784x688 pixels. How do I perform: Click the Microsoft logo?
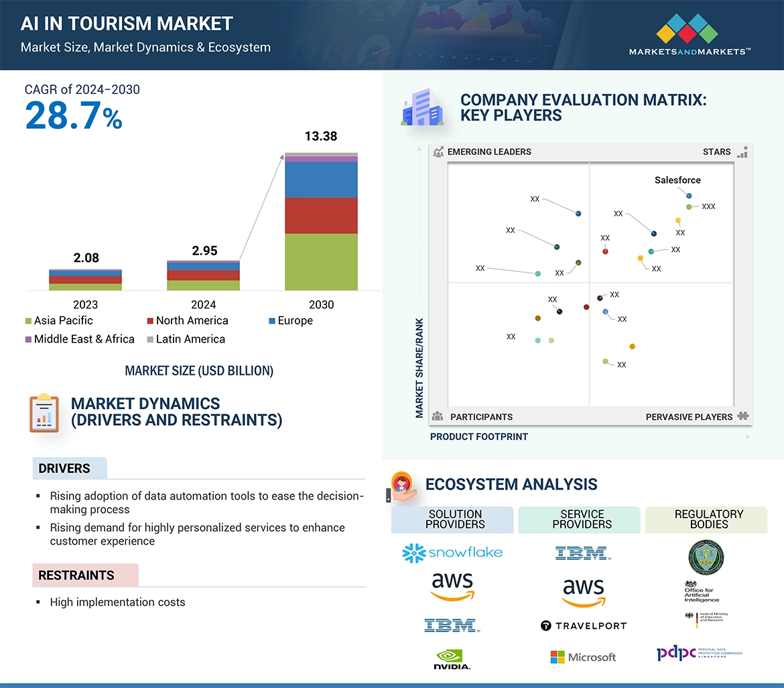point(583,657)
